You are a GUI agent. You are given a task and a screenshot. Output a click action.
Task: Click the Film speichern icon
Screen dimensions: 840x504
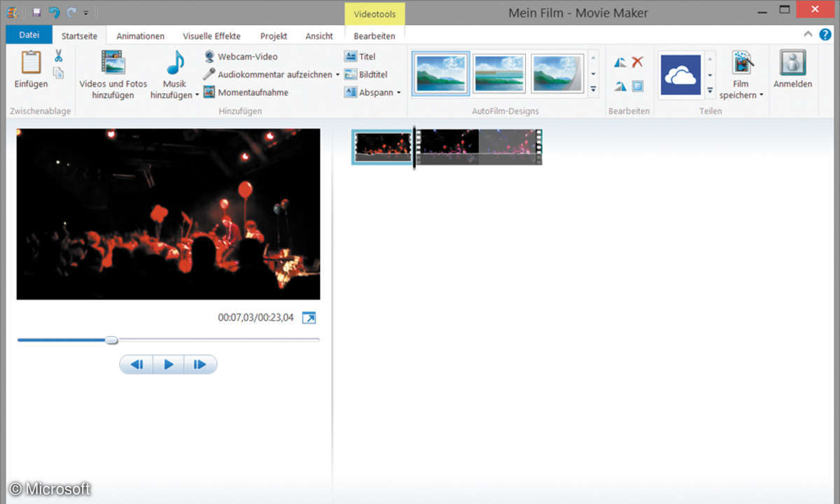742,63
